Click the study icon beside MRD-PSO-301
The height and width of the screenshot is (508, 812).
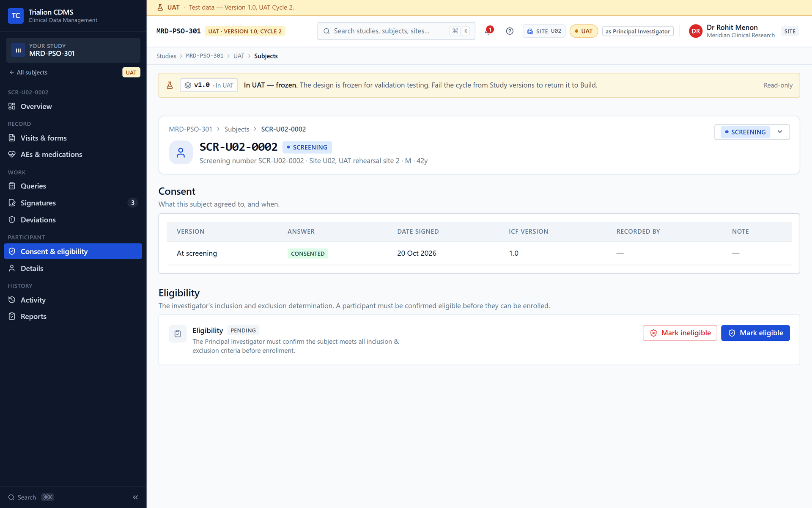(x=18, y=50)
